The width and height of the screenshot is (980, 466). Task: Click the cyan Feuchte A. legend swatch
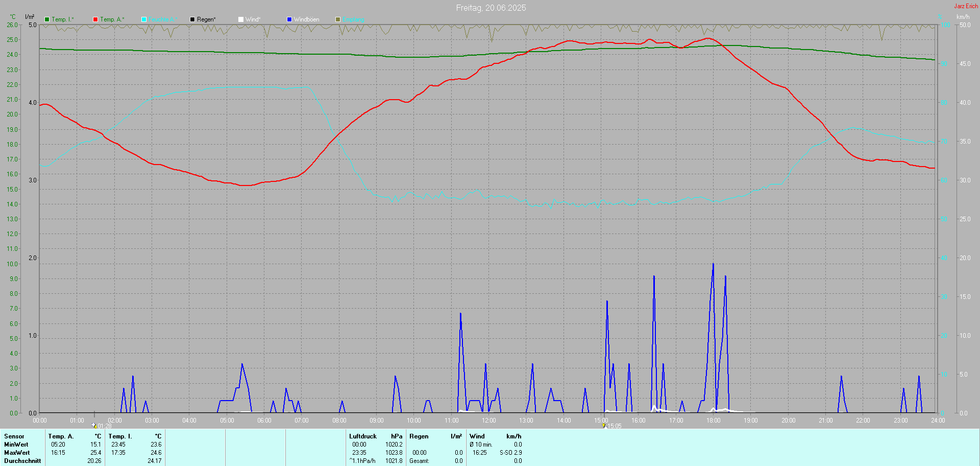[x=144, y=19]
